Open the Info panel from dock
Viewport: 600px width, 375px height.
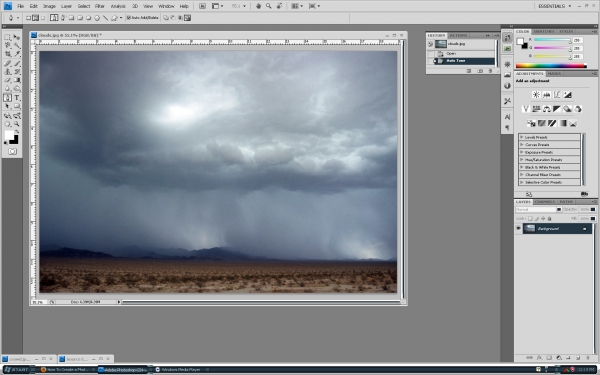click(507, 86)
